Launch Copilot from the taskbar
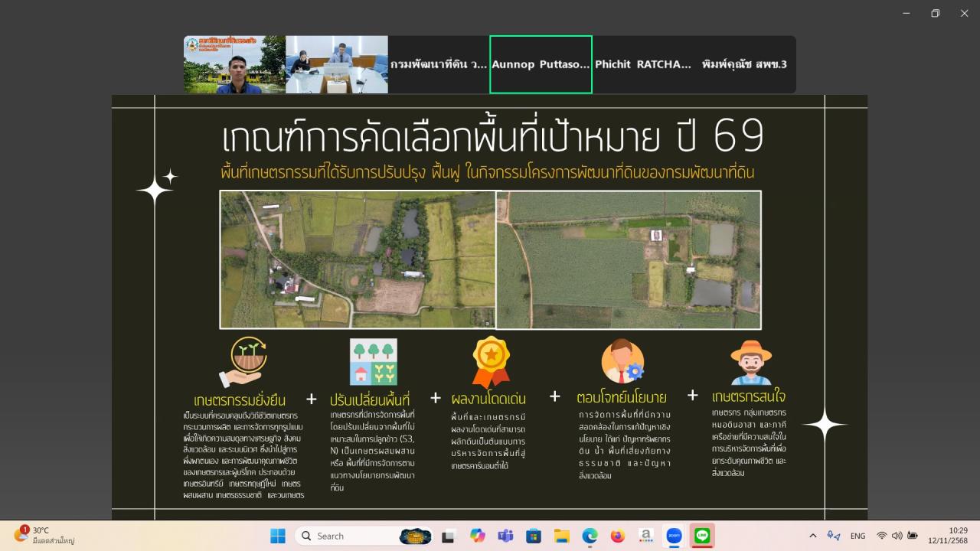 tap(476, 536)
